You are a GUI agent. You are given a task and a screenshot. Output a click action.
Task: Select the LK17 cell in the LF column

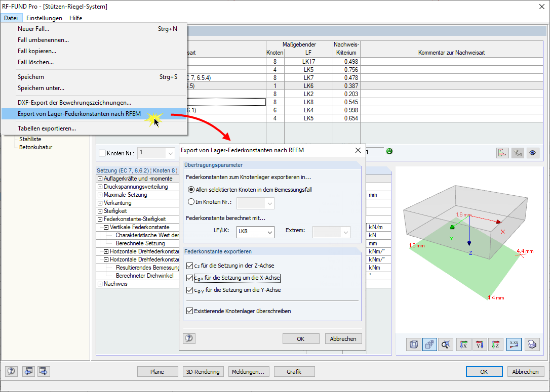tap(308, 62)
